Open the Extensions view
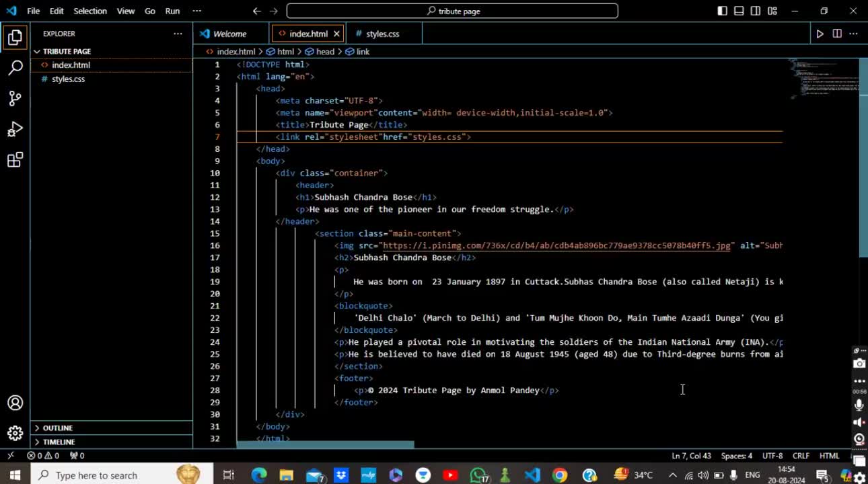This screenshot has height=484, width=868. [15, 160]
